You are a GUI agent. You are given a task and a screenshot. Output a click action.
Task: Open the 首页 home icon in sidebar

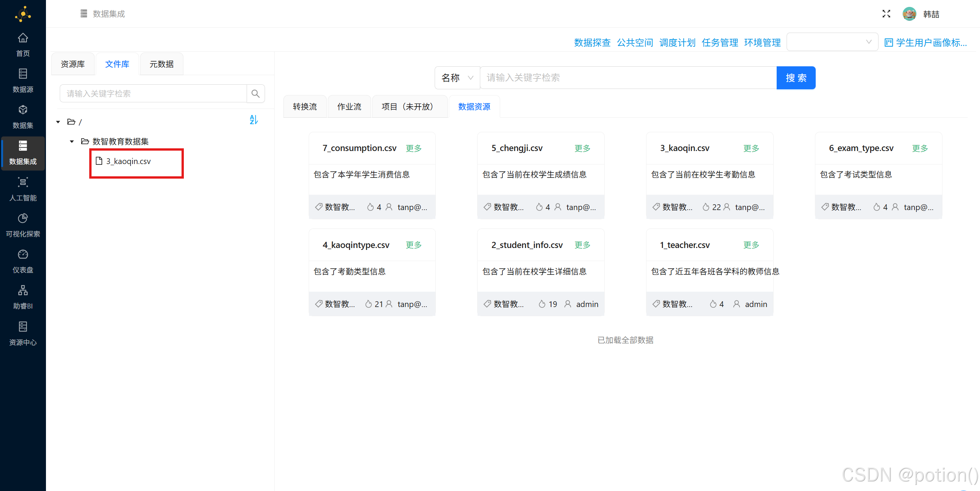(23, 38)
